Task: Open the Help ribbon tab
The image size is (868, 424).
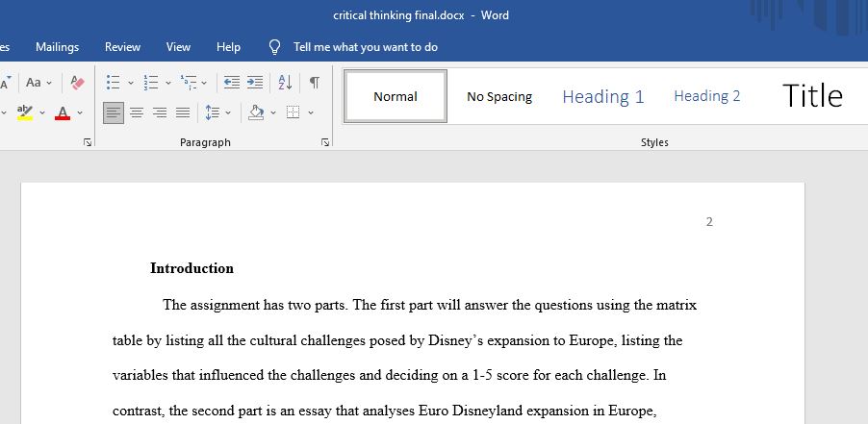Action: tap(228, 47)
